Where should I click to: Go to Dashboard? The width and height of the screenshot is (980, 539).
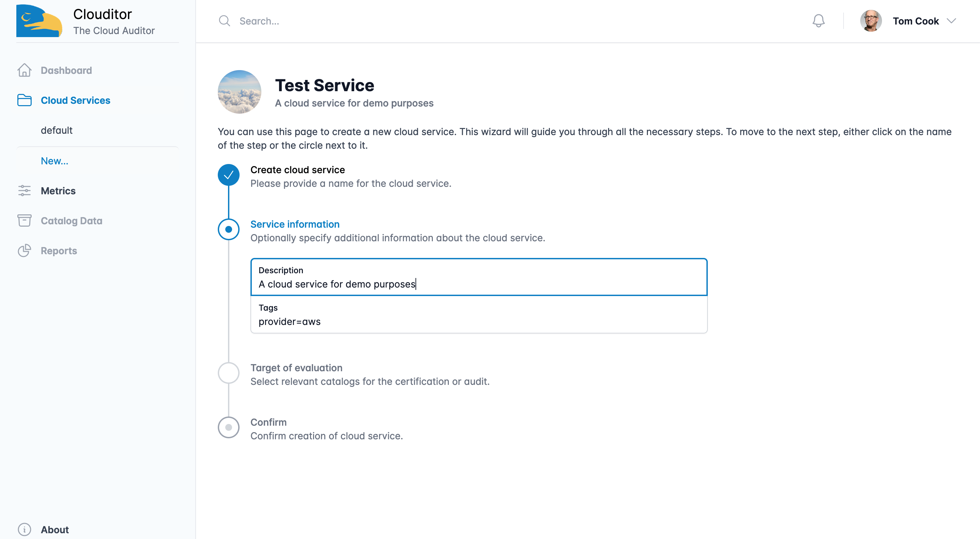coord(66,70)
